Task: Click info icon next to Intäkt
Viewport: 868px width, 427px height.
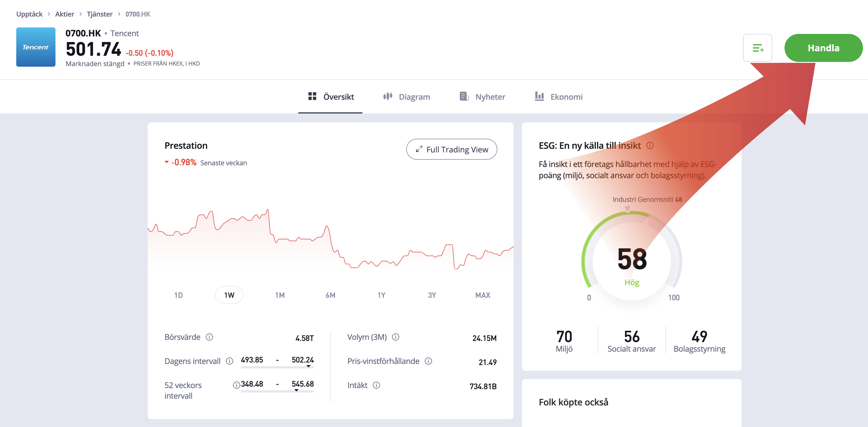Action: (x=376, y=385)
